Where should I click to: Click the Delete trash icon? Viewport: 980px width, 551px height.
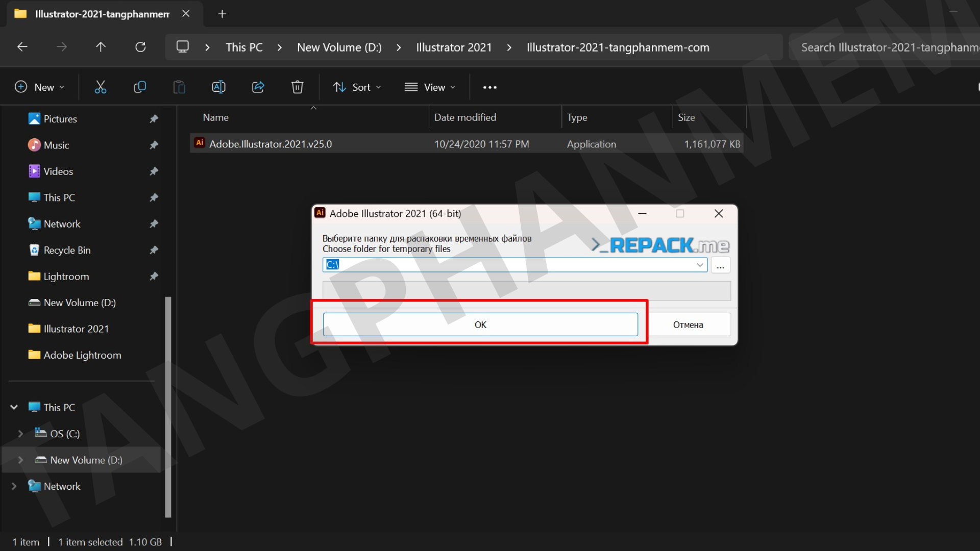(298, 87)
